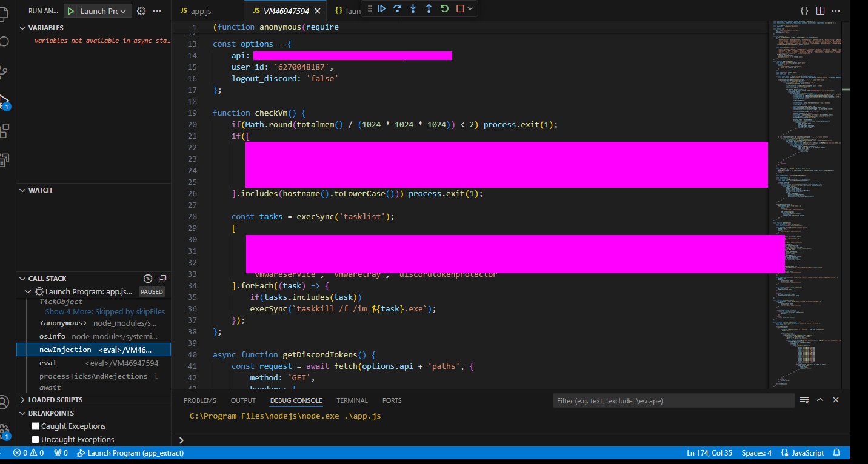
Task: Open the PROBLEMS panel tab
Action: pyautogui.click(x=200, y=400)
